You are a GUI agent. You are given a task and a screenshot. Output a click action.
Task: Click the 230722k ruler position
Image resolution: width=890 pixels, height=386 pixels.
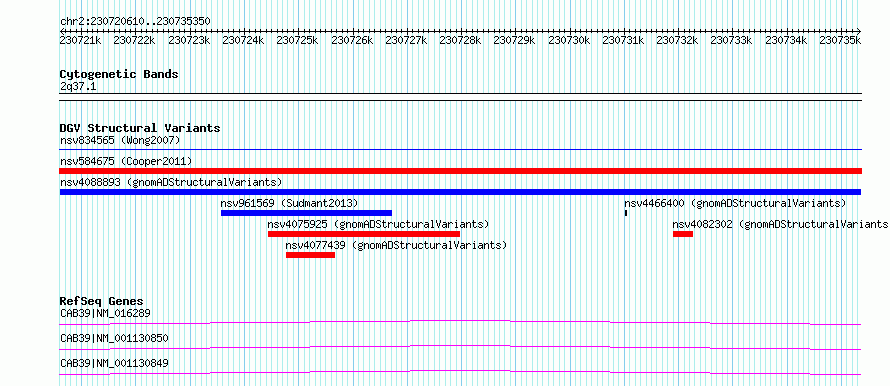[135, 40]
